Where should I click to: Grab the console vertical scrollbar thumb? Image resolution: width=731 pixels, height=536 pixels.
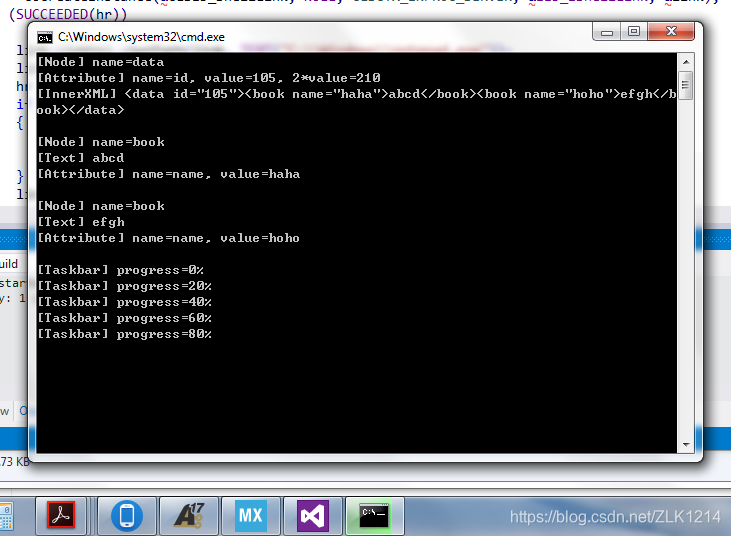pyautogui.click(x=685, y=85)
